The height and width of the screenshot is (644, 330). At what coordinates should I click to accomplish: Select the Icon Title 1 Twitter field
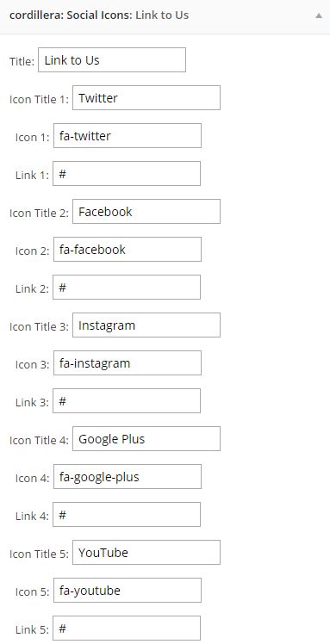coord(146,98)
